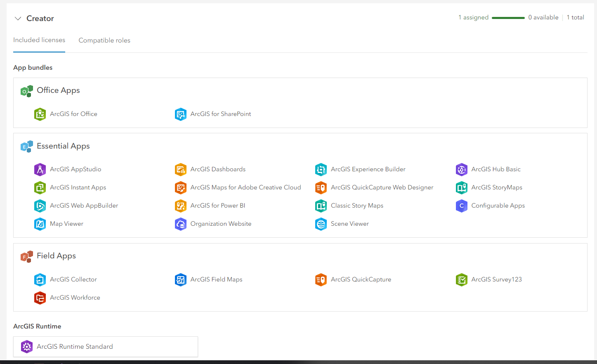The image size is (597, 364).
Task: Click the Field Apps bundle icon
Action: tap(26, 256)
